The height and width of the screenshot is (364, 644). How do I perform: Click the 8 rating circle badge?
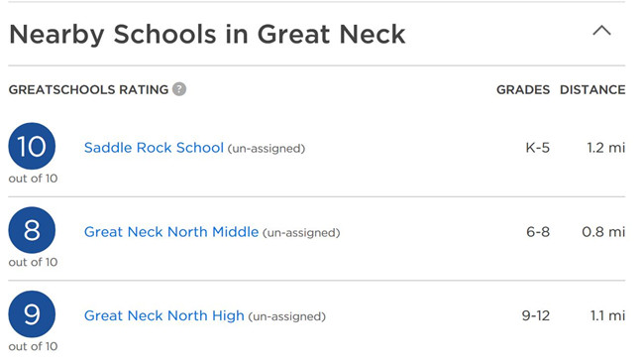click(32, 230)
